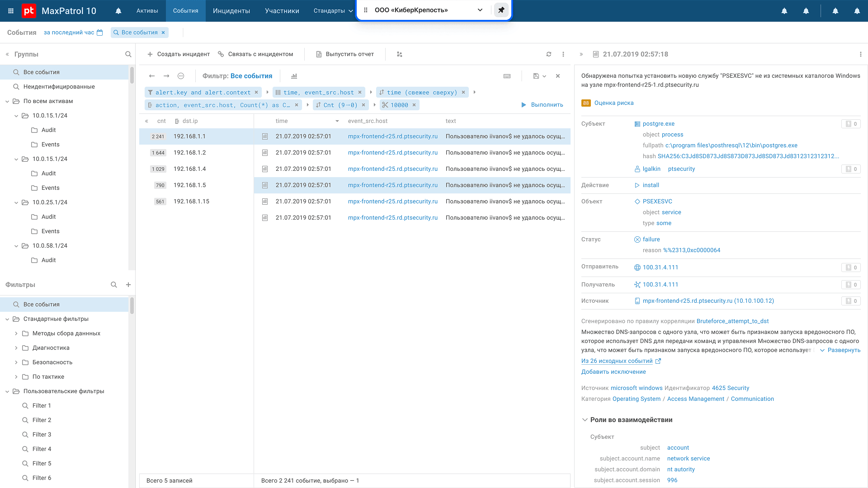Open 'Из 26 исходных событий' link
Viewport: 868px width, 488px height.
(617, 361)
